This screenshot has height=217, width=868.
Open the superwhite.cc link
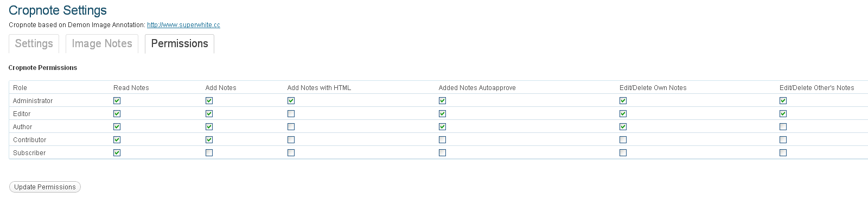(183, 25)
